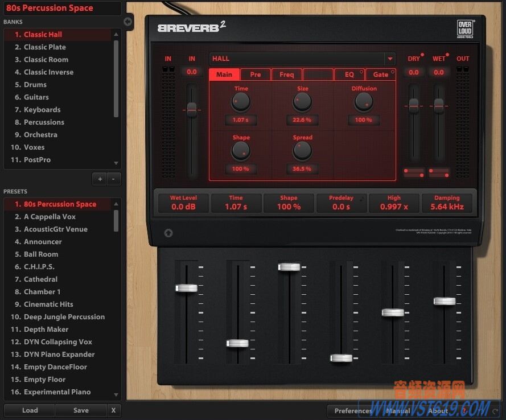Screen dimensions: 506x420
Task: Open help via the question mark icon
Action: click(464, 411)
